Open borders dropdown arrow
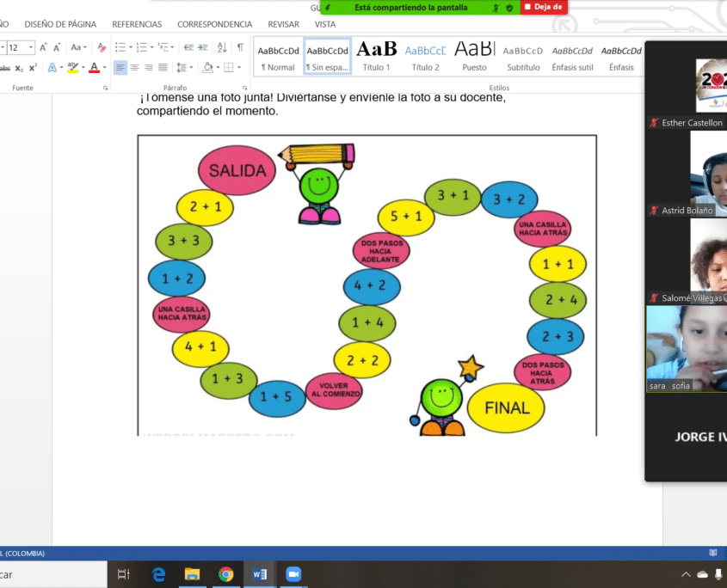Screen dimensions: 727x588 pos(239,68)
